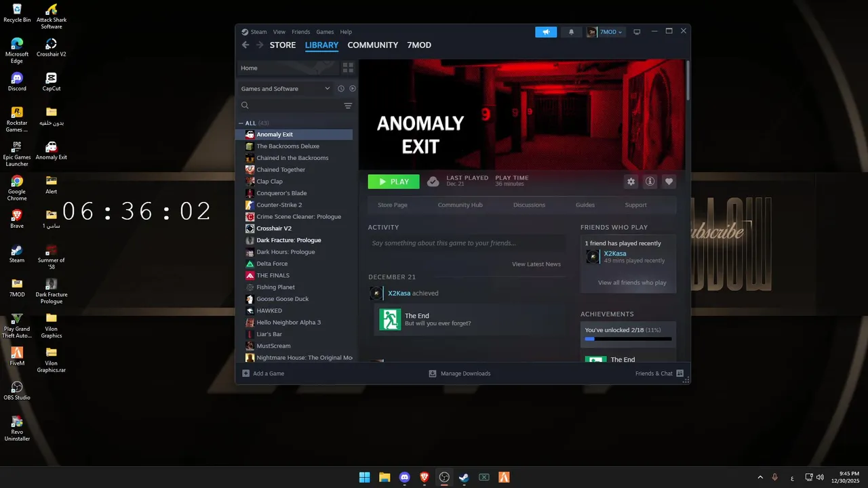Click the library search magnifier icon
Screen dimensions: 868x488
pyautogui.click(x=245, y=105)
